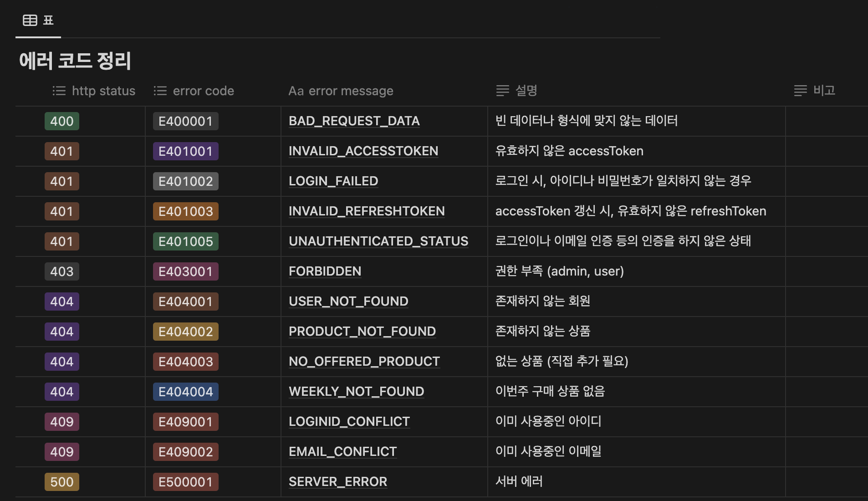Click the text icon of 비고 column
Viewport: 868px width, 501px height.
(801, 91)
